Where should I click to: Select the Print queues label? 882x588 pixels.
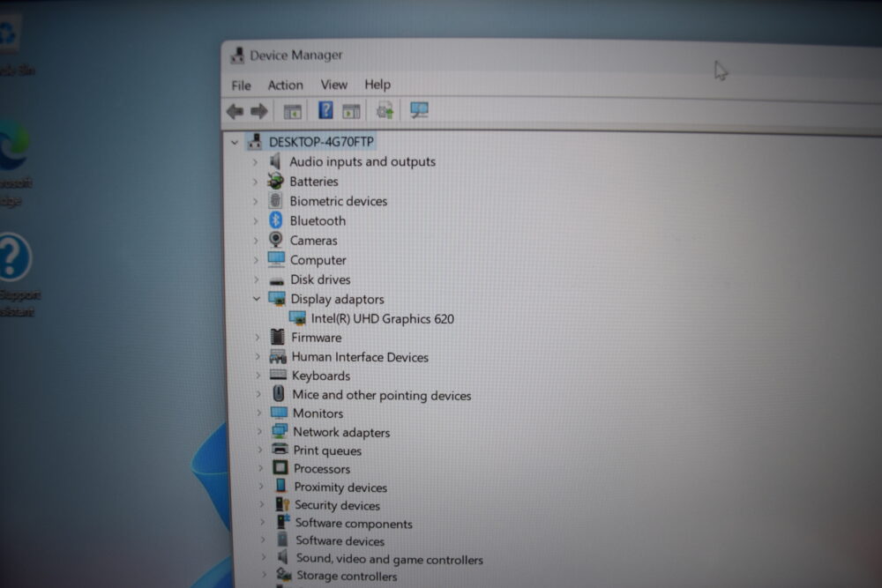pos(327,450)
